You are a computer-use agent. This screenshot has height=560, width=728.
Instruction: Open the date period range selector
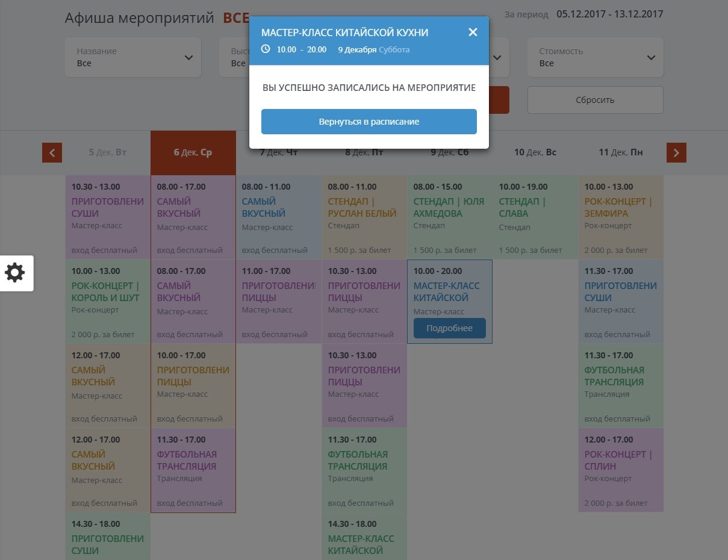[x=609, y=14]
